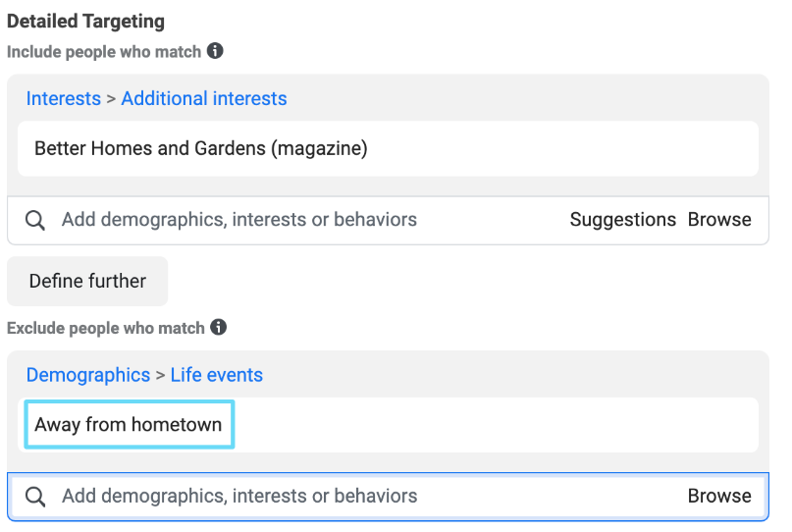Click the Detailed Targeting heading
Viewport: 792px width, 532px height.
pos(85,22)
